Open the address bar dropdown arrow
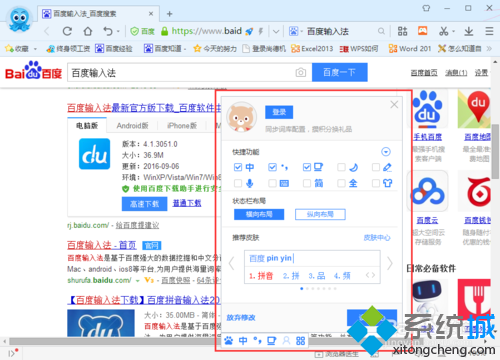This screenshot has width=500, height=360. click(x=276, y=32)
